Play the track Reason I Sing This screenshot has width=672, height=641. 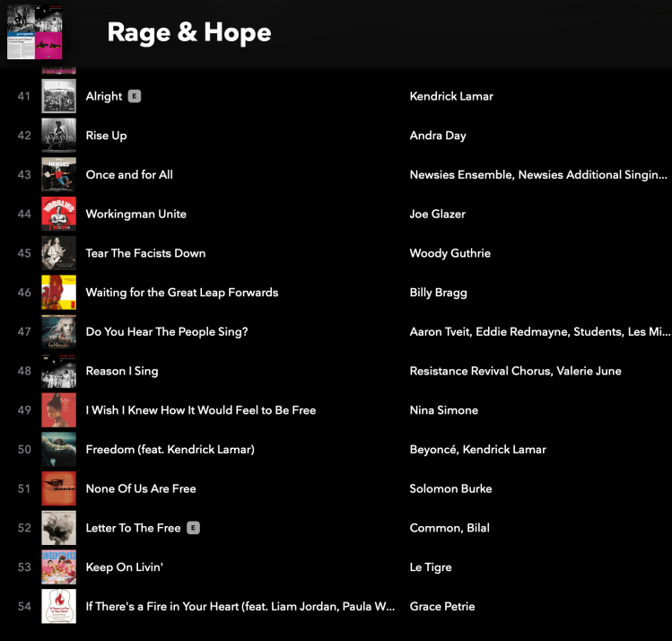pyautogui.click(x=122, y=371)
